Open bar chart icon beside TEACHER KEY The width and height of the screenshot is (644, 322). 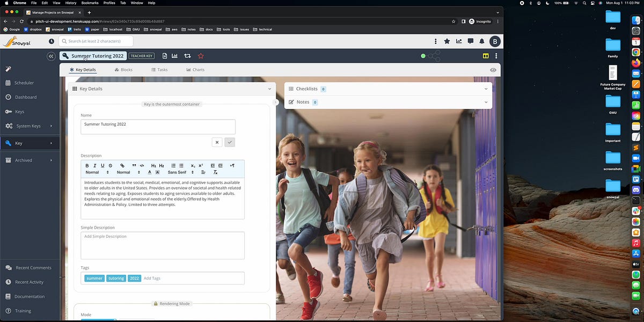pos(174,56)
